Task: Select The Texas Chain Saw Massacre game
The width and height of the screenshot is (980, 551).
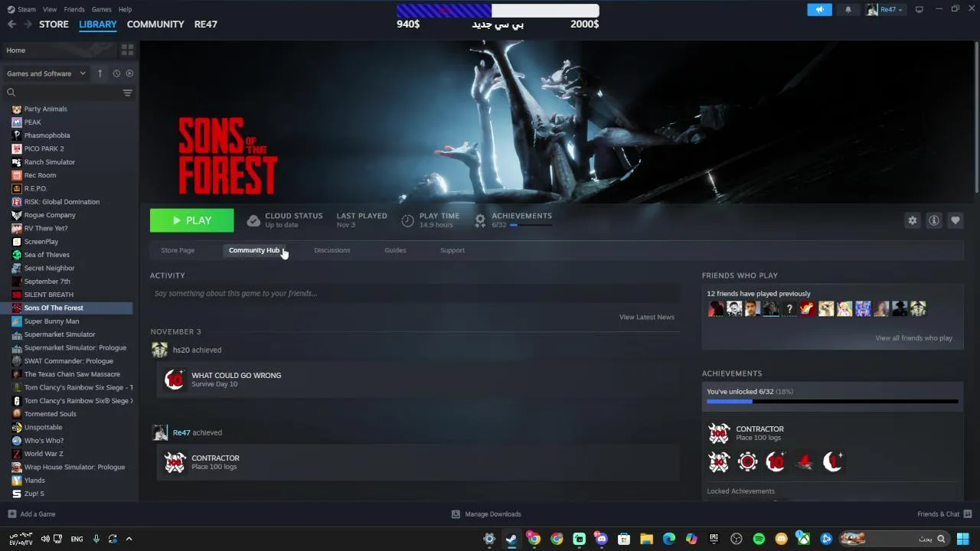Action: (72, 374)
